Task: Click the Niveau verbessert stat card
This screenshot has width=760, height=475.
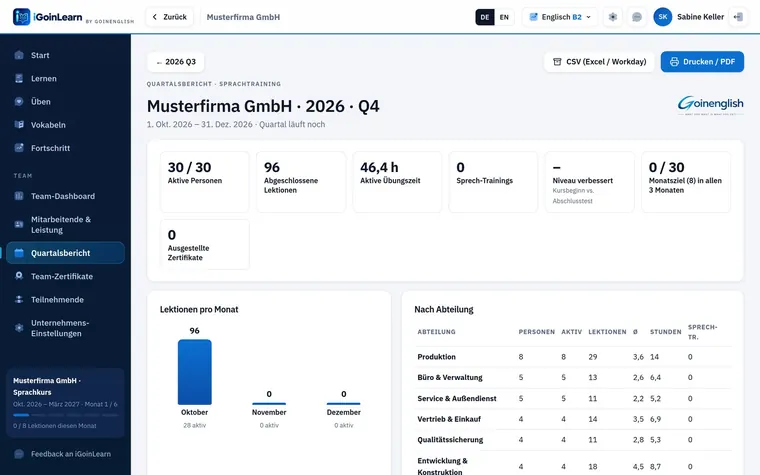Action: point(589,182)
